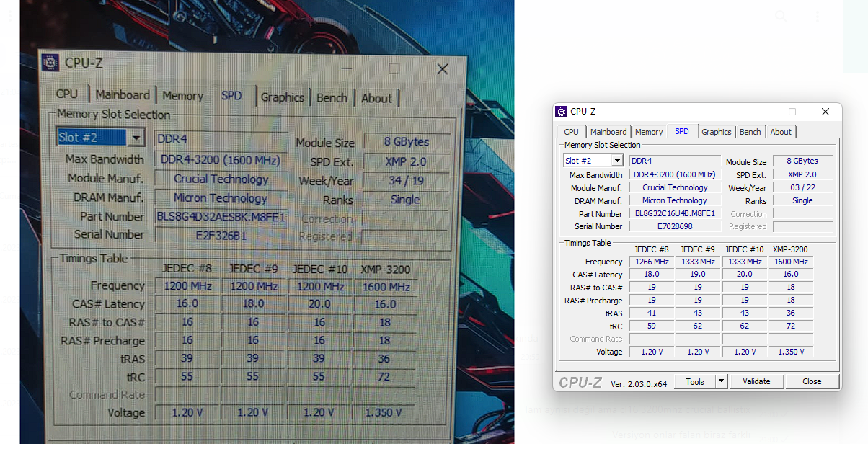
Task: Select the Memory tab in the right CPU-Z window
Action: tap(649, 132)
